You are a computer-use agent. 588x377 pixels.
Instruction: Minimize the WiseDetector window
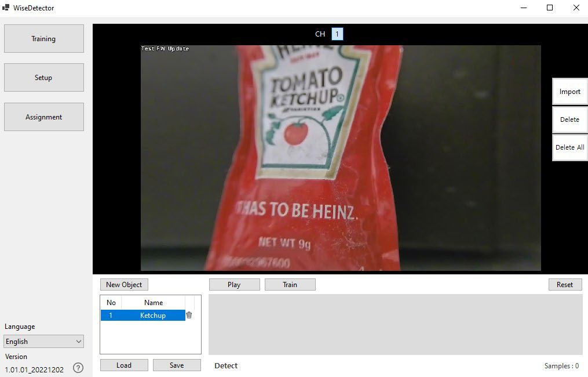524,8
